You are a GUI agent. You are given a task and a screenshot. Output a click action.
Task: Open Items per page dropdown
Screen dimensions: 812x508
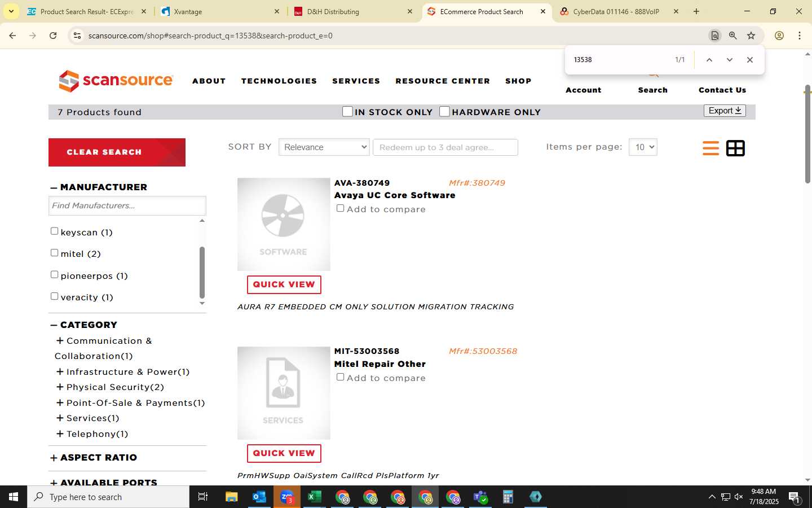[x=643, y=147]
